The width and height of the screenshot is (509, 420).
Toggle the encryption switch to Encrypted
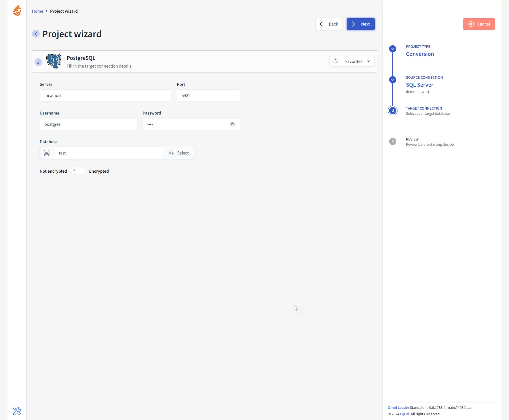(78, 171)
